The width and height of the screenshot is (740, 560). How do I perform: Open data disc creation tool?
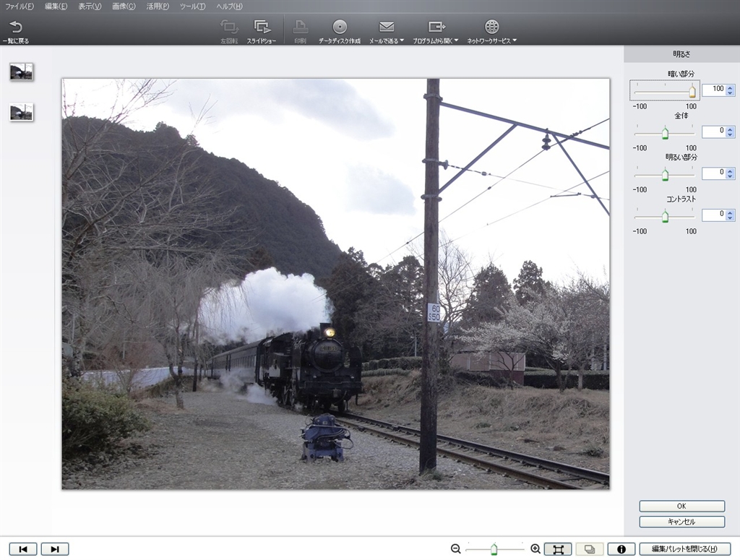340,27
